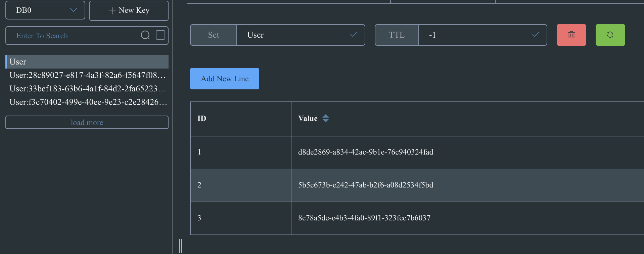Click the red delete key trash icon
The width and height of the screenshot is (644, 254).
pyautogui.click(x=571, y=35)
